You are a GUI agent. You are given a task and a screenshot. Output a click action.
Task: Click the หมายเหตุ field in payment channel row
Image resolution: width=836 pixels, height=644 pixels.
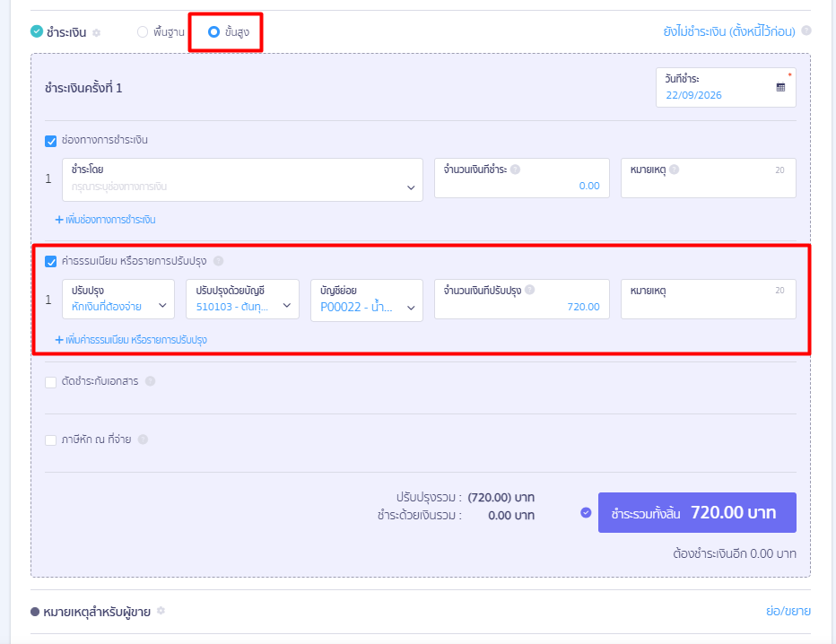click(708, 178)
